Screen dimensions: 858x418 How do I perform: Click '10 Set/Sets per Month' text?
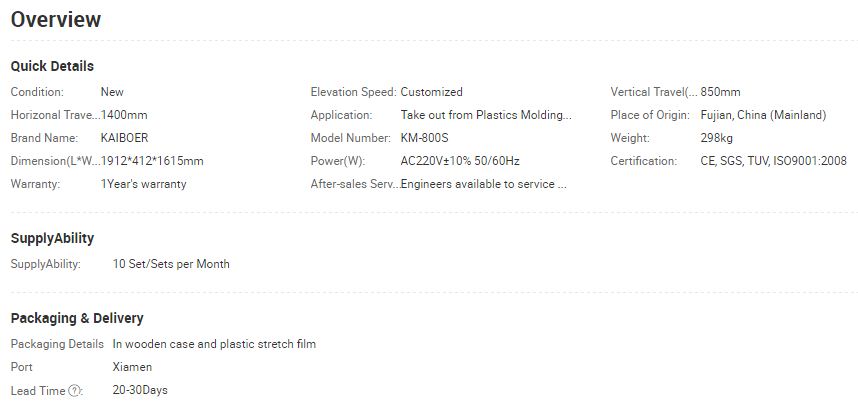click(x=171, y=264)
